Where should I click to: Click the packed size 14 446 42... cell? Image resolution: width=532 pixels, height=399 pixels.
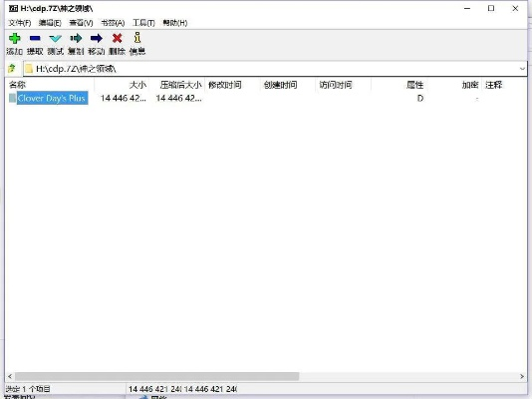click(178, 98)
